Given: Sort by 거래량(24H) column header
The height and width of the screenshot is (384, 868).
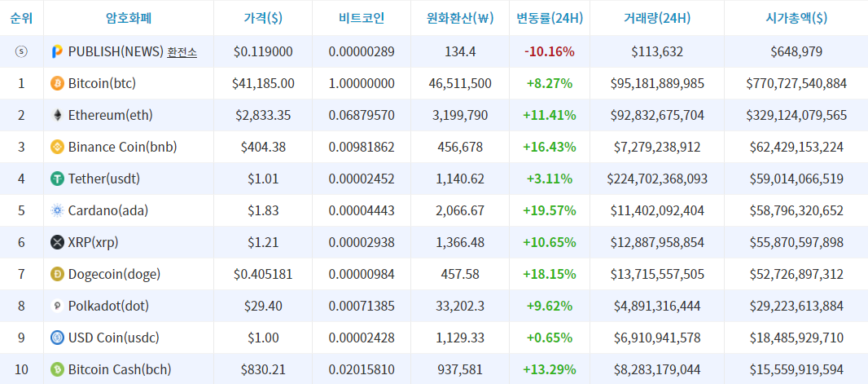Looking at the screenshot, I should tap(657, 18).
